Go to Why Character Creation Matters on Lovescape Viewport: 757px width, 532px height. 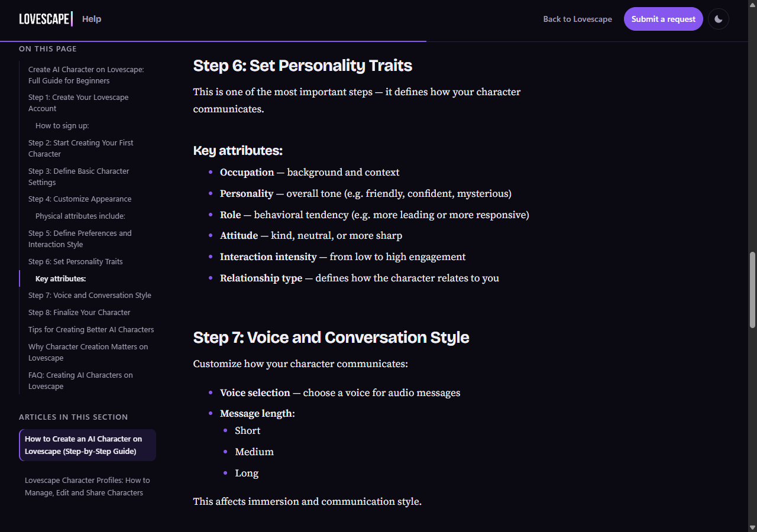(88, 352)
